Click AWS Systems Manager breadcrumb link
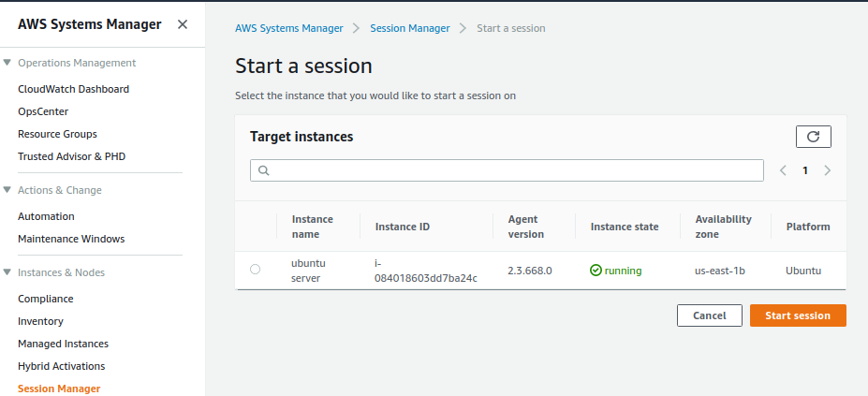Screen dimensions: 868x396 288,28
